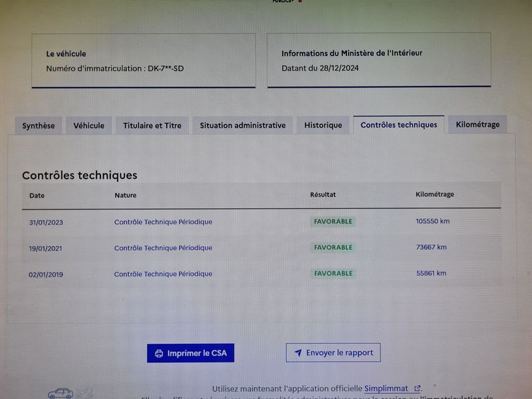The width and height of the screenshot is (532, 399).
Task: Click the 55861 km mileage value
Action: [431, 273]
